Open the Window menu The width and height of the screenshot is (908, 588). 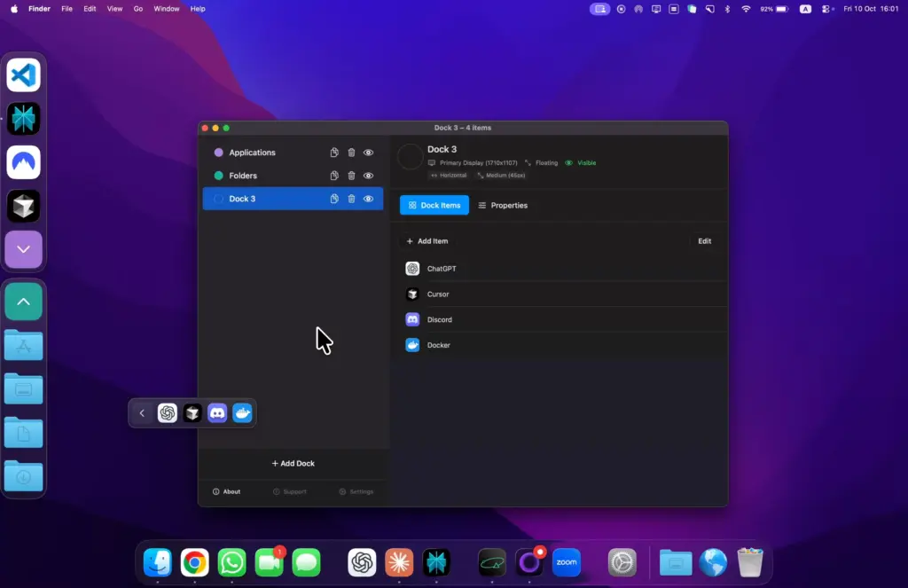166,9
